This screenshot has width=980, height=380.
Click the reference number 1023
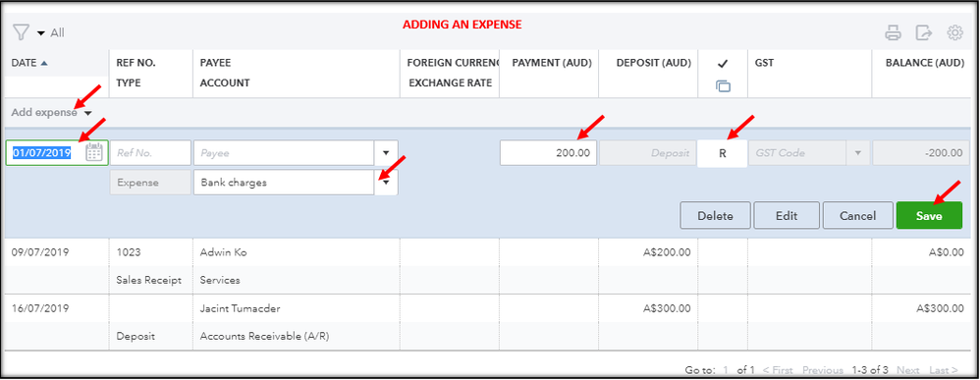(129, 252)
